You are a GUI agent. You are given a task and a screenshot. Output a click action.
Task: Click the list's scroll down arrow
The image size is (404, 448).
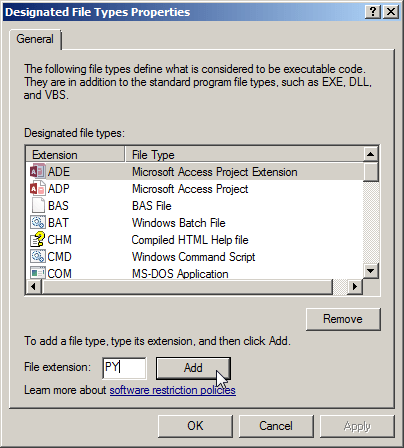pos(370,271)
